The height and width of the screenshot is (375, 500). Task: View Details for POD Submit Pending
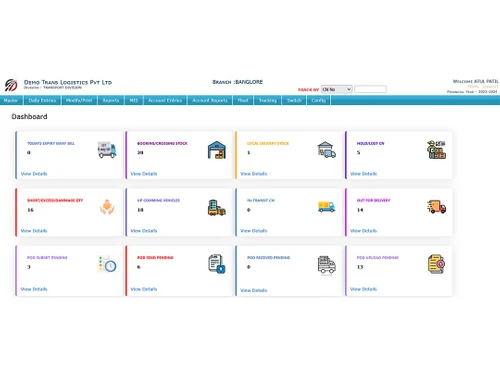tap(34, 289)
